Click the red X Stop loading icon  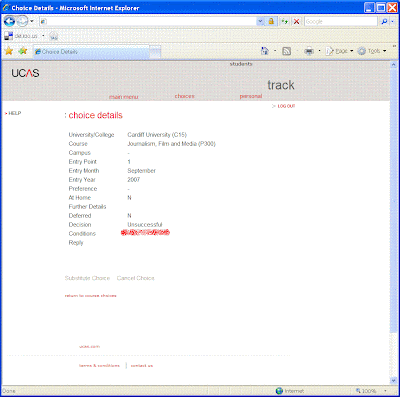point(296,22)
